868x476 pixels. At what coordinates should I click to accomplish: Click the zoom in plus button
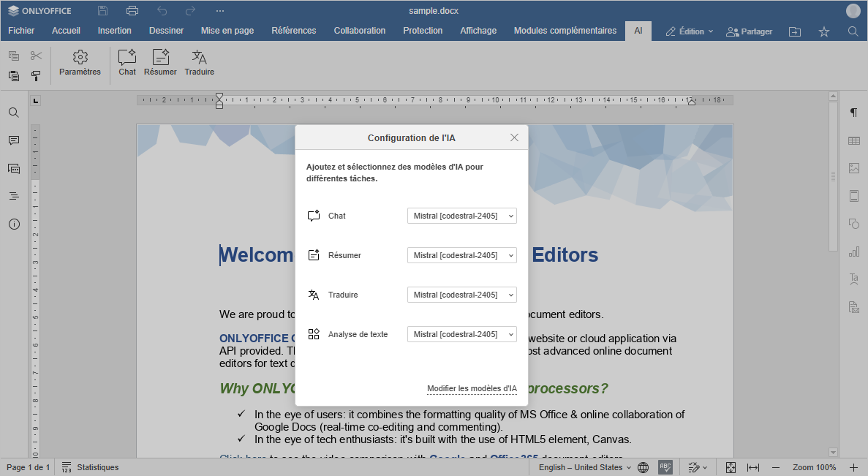853,467
